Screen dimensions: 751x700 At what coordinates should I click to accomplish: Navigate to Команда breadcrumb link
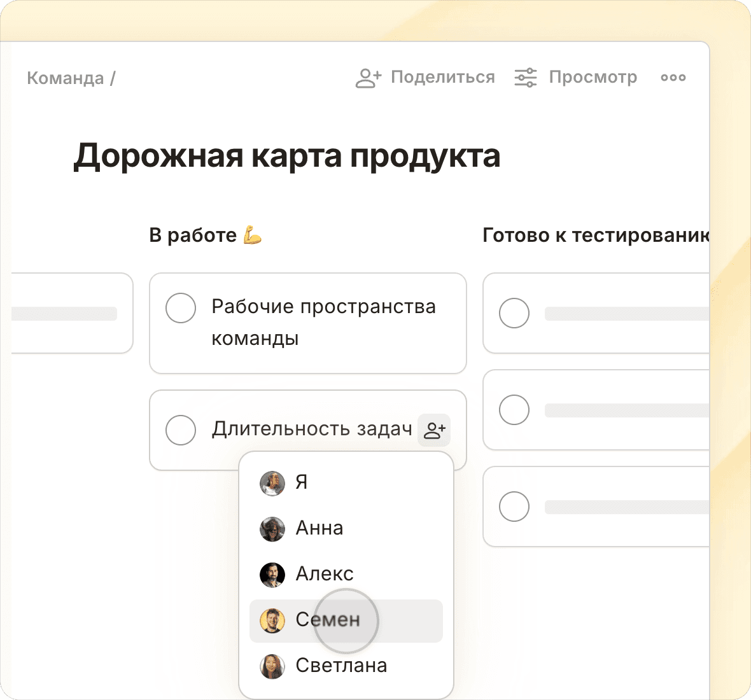(65, 78)
